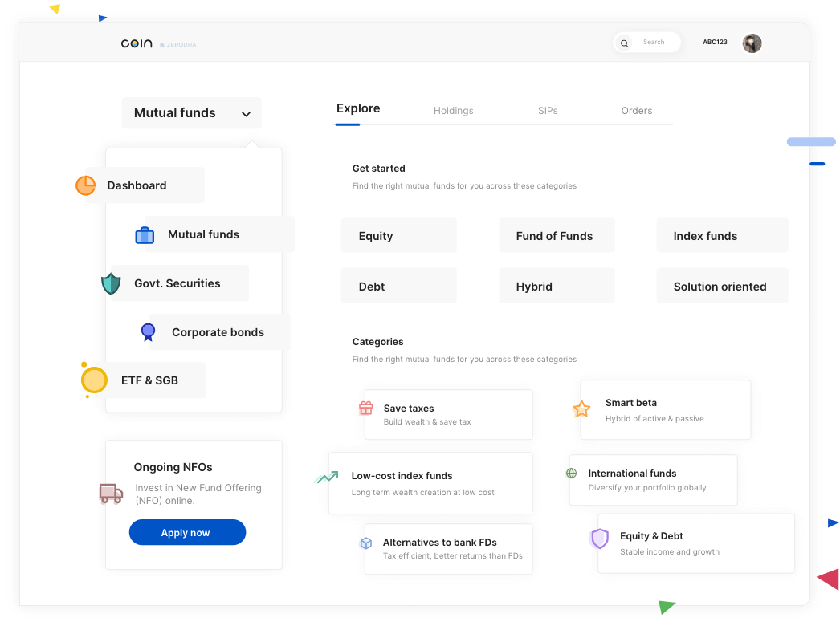Choose Corporate bonds from the menu
The image size is (840, 626).
pos(219,332)
